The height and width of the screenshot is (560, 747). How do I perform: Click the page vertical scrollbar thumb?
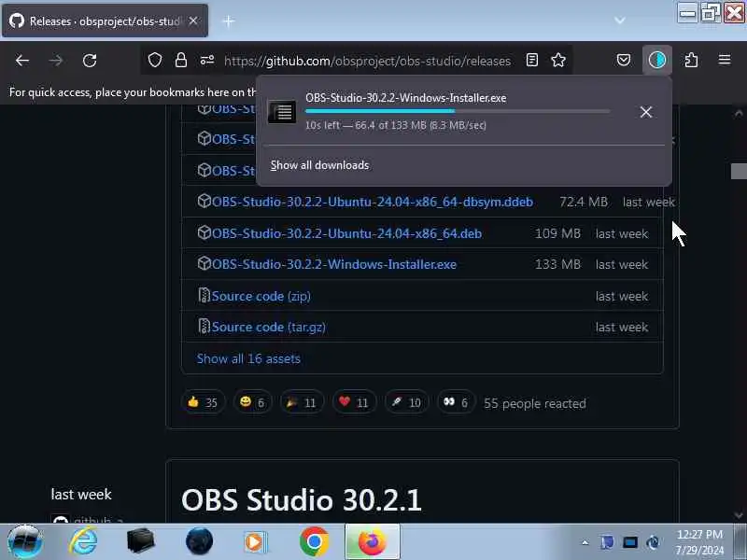pos(739,171)
